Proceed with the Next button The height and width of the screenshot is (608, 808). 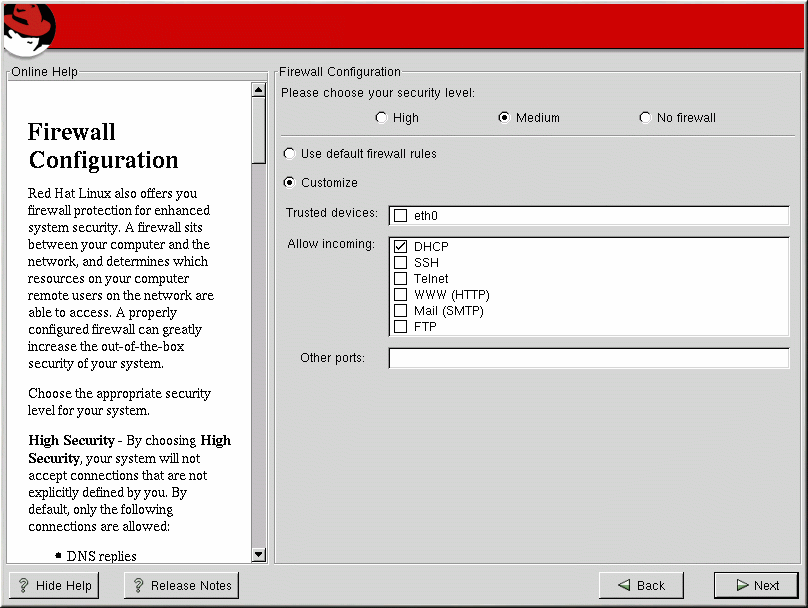[756, 585]
